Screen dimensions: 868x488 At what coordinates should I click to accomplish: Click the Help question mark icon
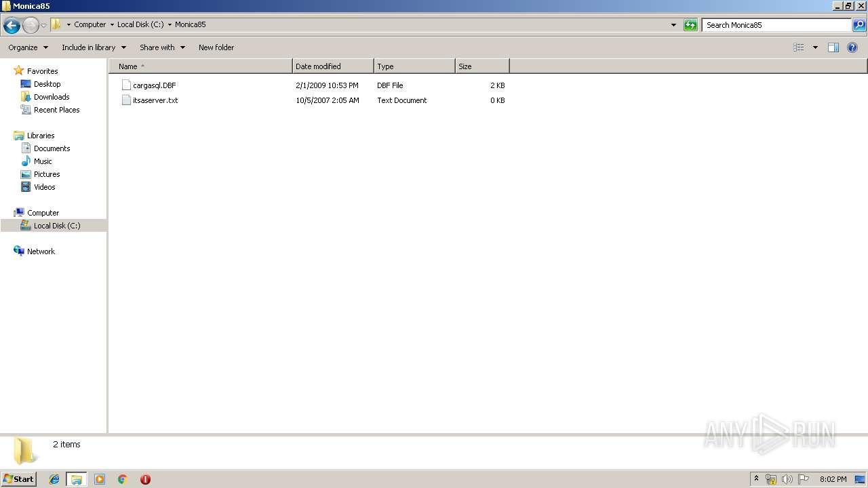[x=852, y=47]
